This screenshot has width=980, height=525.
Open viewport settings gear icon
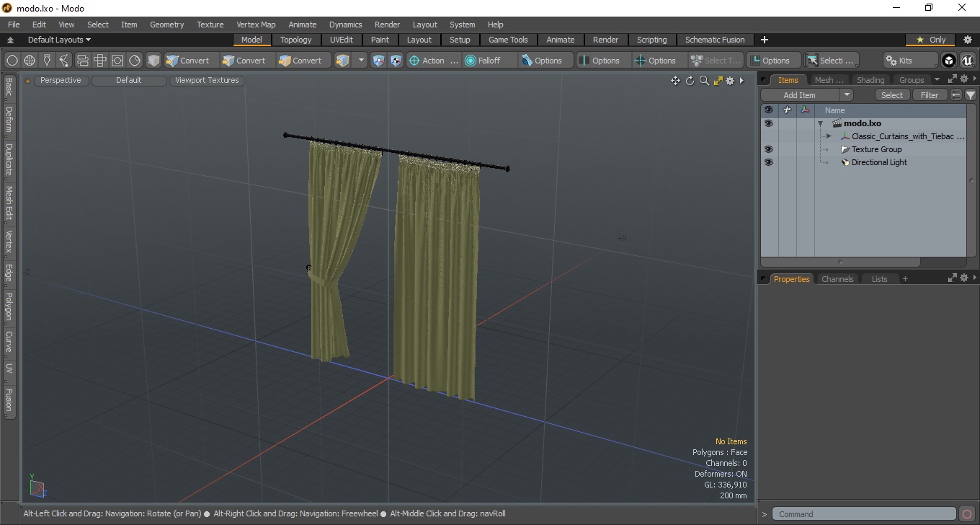click(730, 81)
